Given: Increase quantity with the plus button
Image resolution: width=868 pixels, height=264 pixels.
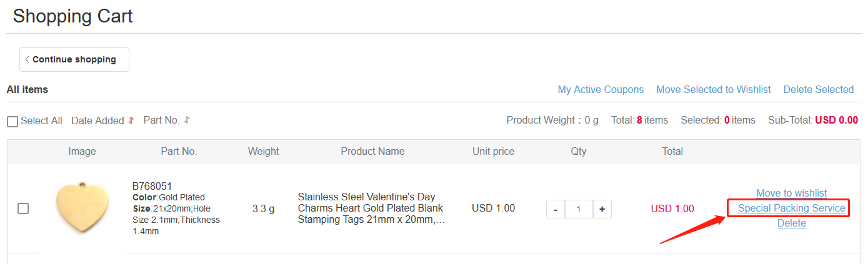Looking at the screenshot, I should coord(602,209).
